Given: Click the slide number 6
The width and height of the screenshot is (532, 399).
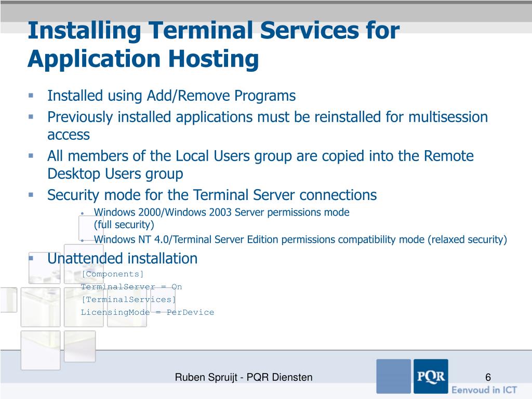Looking at the screenshot, I should (x=488, y=378).
